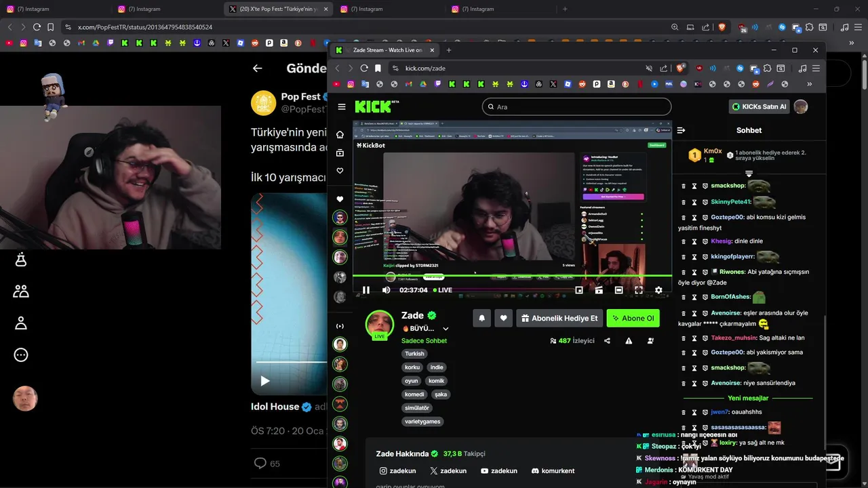Image resolution: width=868 pixels, height=488 pixels.
Task: Open Kick player settings gear
Action: coord(658,290)
